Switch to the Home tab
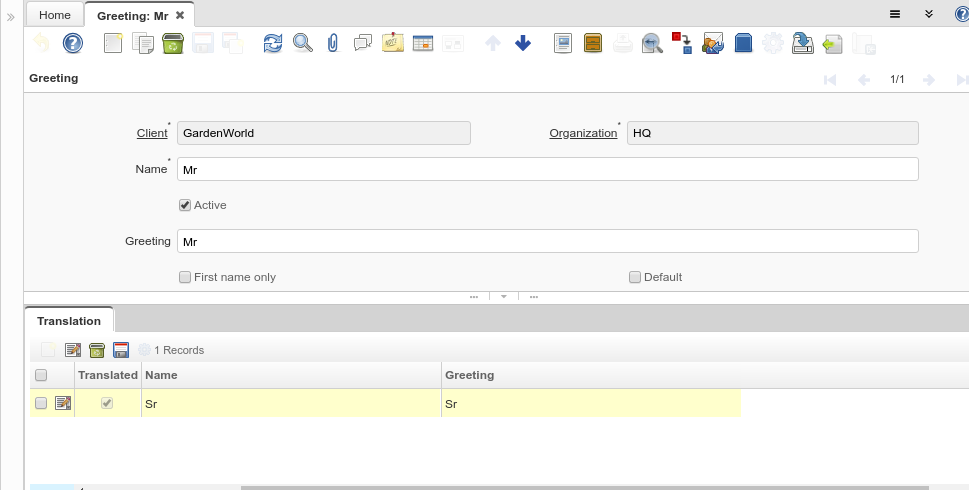Viewport: 969px width, 490px height. tap(55, 15)
